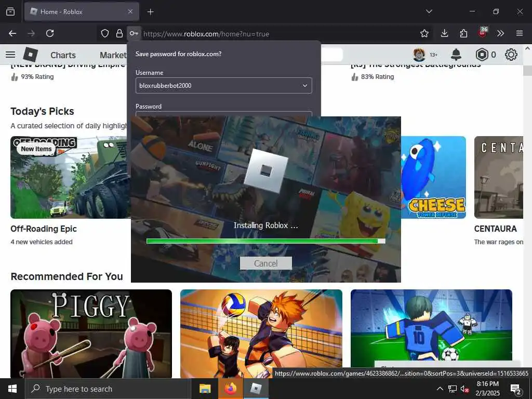Image resolution: width=532 pixels, height=399 pixels.
Task: Open the Cheese Tower Defense thumbnail
Action: [433, 178]
